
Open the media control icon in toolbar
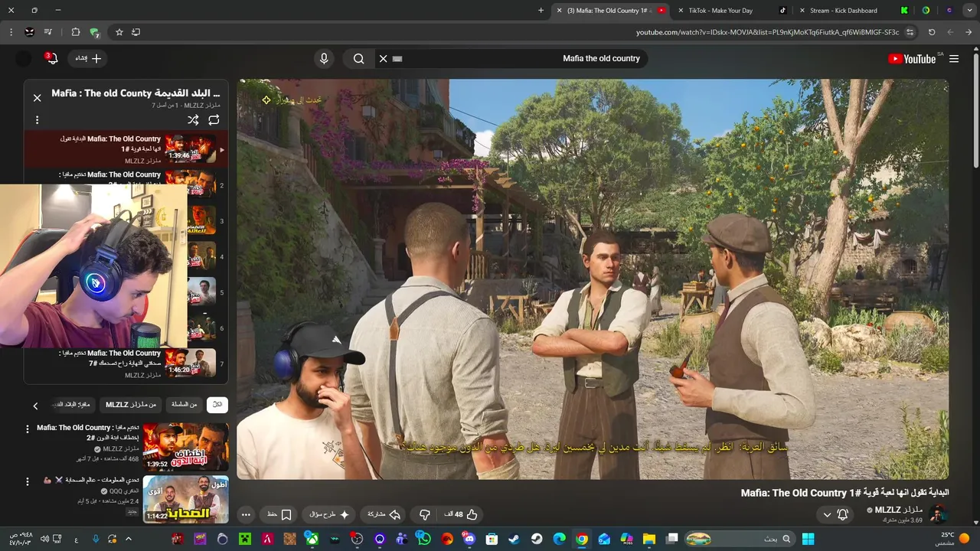click(x=48, y=32)
